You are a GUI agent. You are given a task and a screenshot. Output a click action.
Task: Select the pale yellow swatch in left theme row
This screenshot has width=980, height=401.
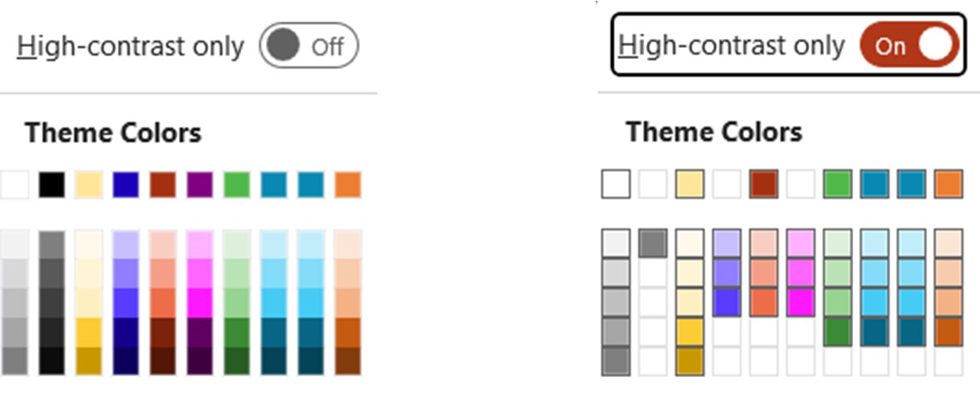89,185
